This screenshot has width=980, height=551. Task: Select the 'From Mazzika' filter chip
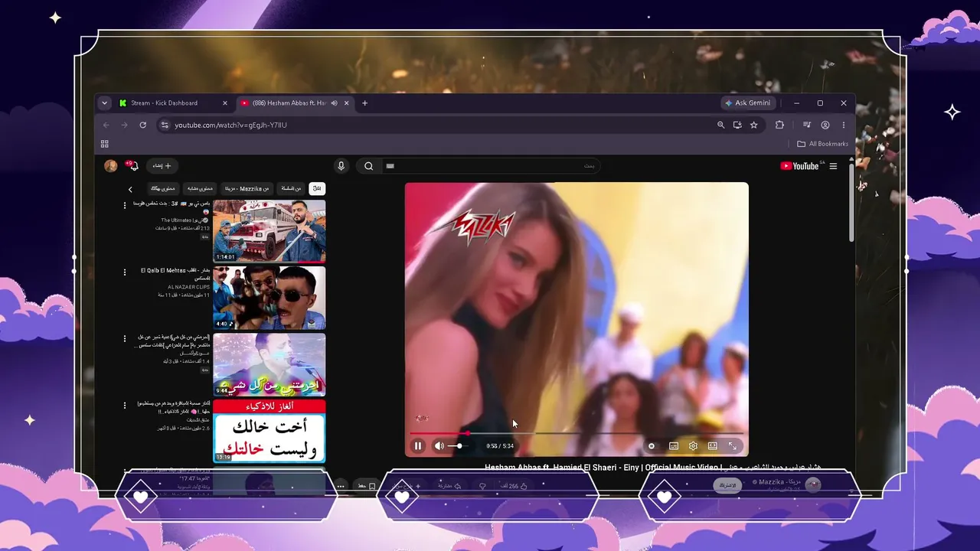[247, 188]
